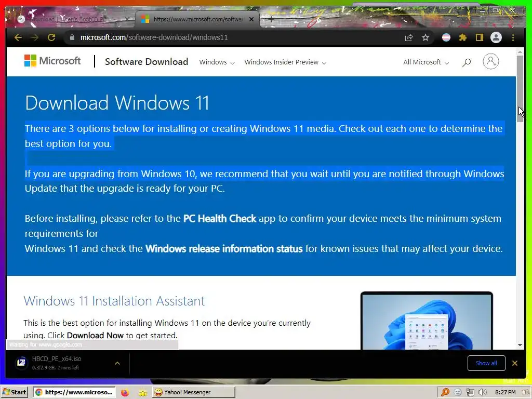This screenshot has height=399, width=532.
Task: Toggle the browser side panel icon
Action: point(479,37)
